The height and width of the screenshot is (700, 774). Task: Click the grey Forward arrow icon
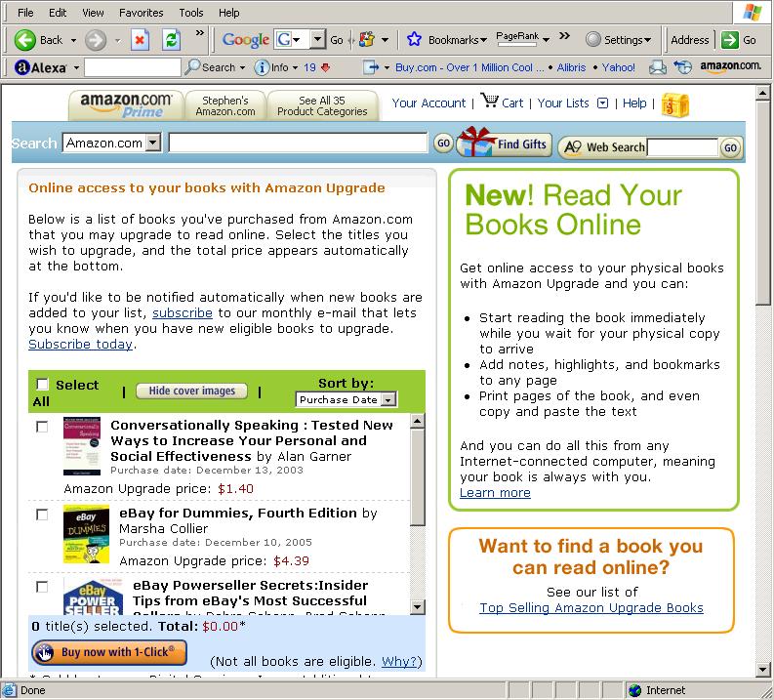pyautogui.click(x=96, y=40)
